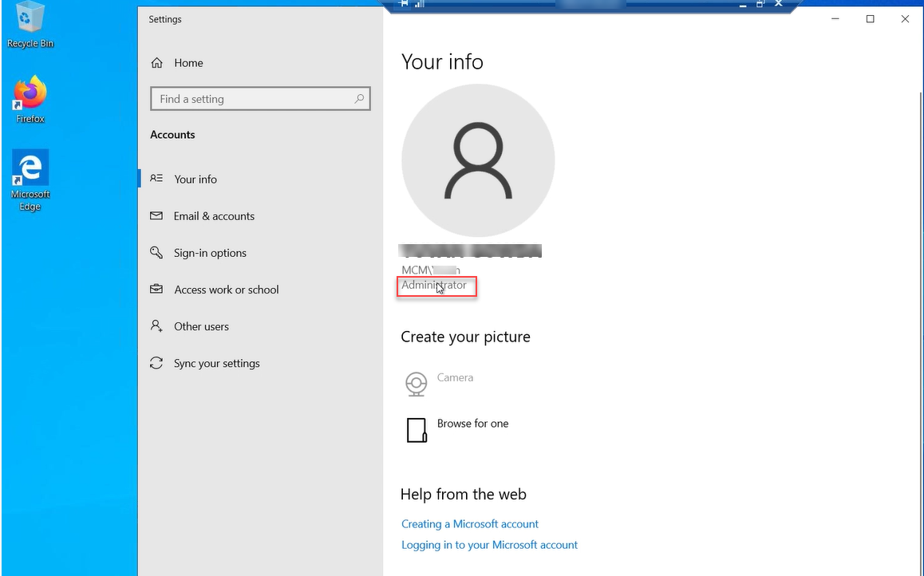Open Logging in to your Microsoft account link
This screenshot has width=924, height=576.
489,545
